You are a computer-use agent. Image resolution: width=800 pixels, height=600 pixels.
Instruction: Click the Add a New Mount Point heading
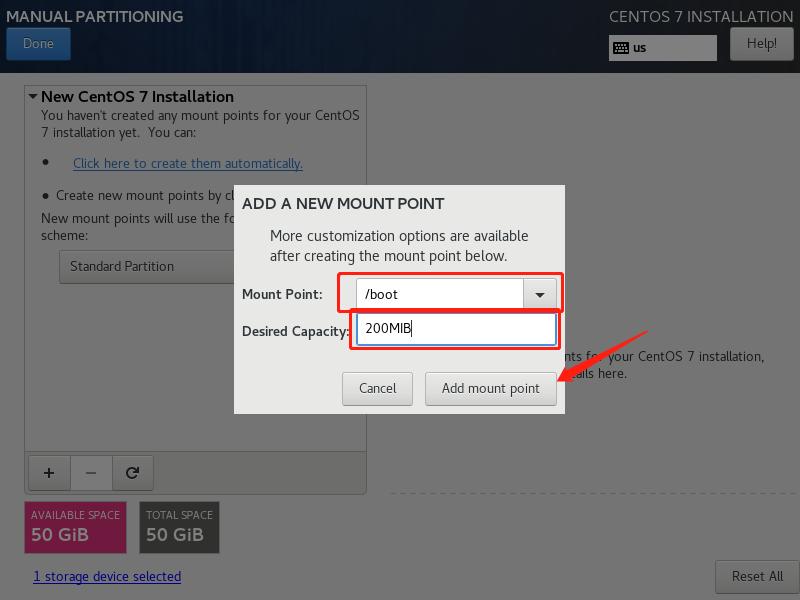(x=343, y=204)
